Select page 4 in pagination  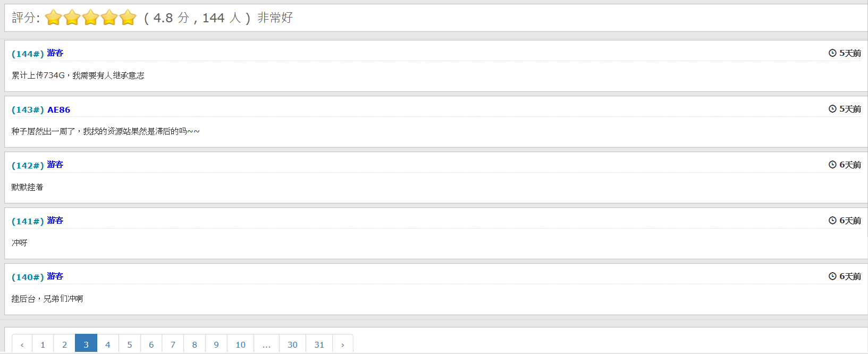coord(108,344)
